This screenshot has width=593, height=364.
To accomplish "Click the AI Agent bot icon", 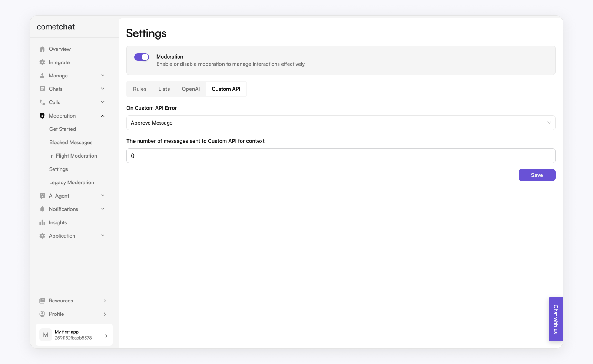I will click(x=42, y=196).
